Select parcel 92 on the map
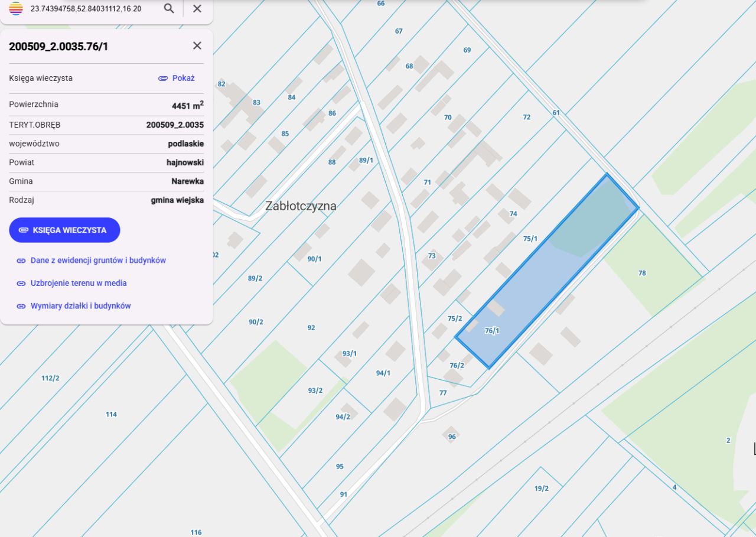Screen dimensions: 756x537 pyautogui.click(x=311, y=327)
